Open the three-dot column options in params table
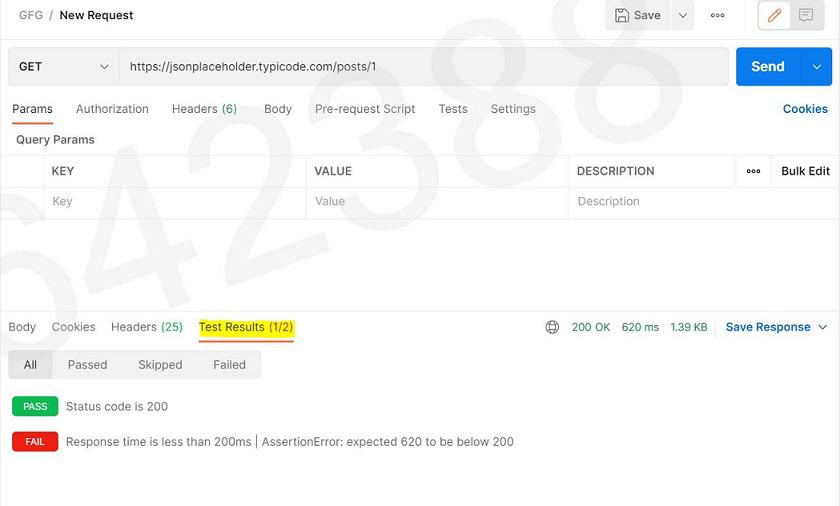This screenshot has height=506, width=840. tap(753, 171)
